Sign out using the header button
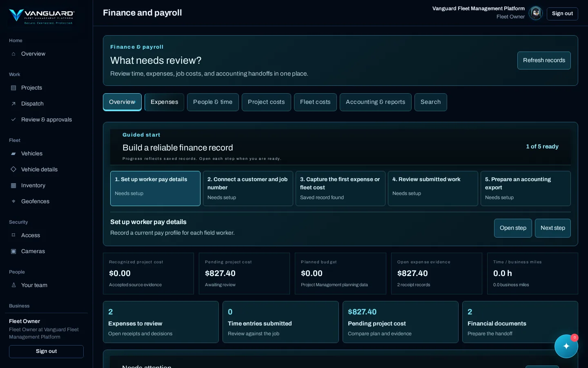588x368 pixels. tap(562, 13)
